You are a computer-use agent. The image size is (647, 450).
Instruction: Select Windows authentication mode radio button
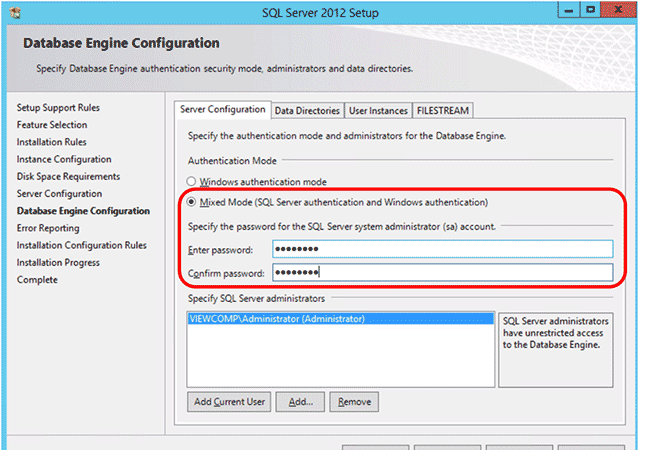pos(191,181)
